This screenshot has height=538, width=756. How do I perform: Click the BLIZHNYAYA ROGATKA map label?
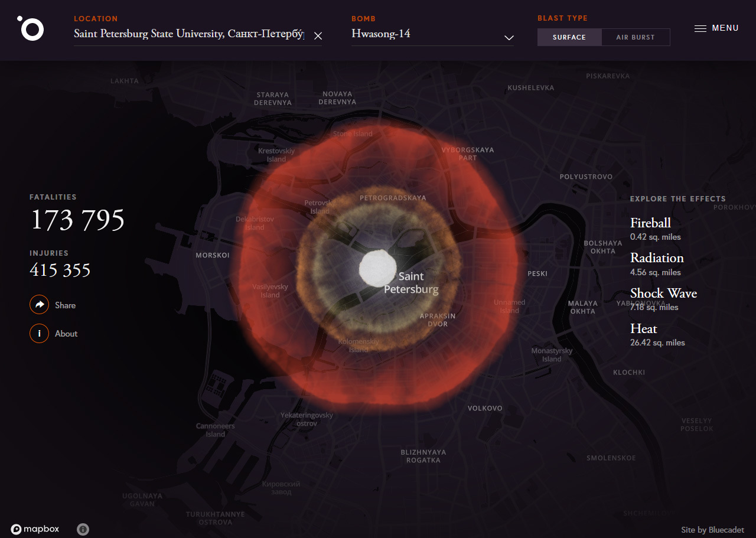[423, 456]
